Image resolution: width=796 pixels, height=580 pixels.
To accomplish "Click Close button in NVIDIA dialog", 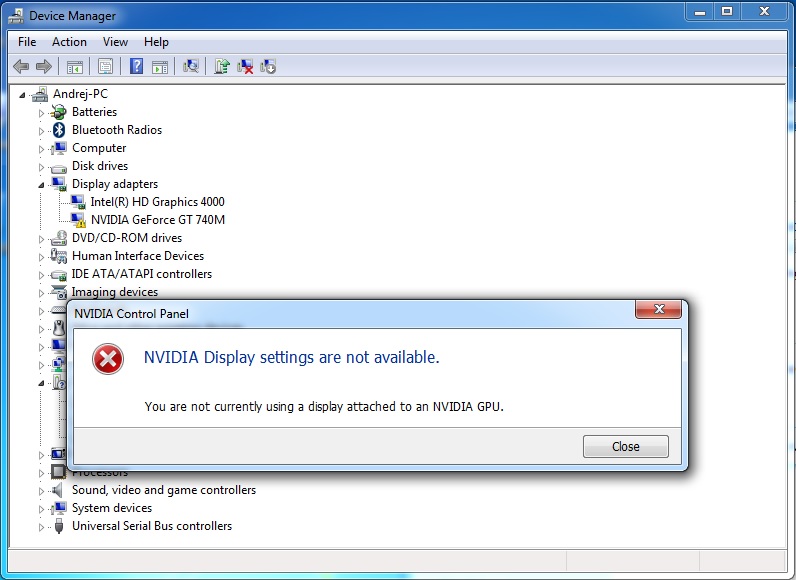I will pyautogui.click(x=625, y=447).
